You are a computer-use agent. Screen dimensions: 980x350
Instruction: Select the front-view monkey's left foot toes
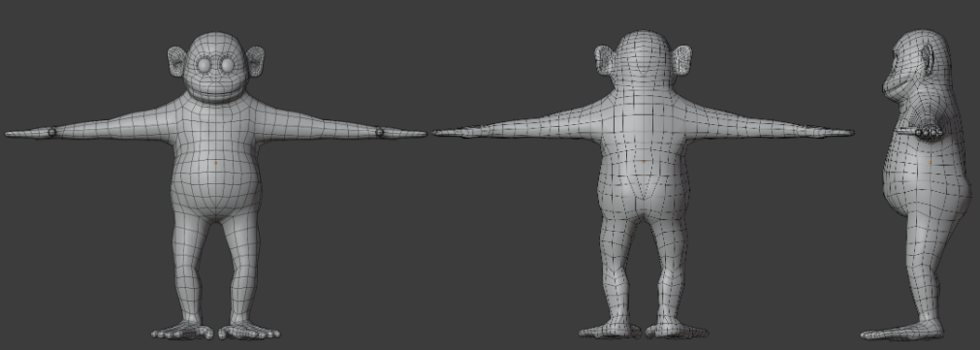click(179, 332)
